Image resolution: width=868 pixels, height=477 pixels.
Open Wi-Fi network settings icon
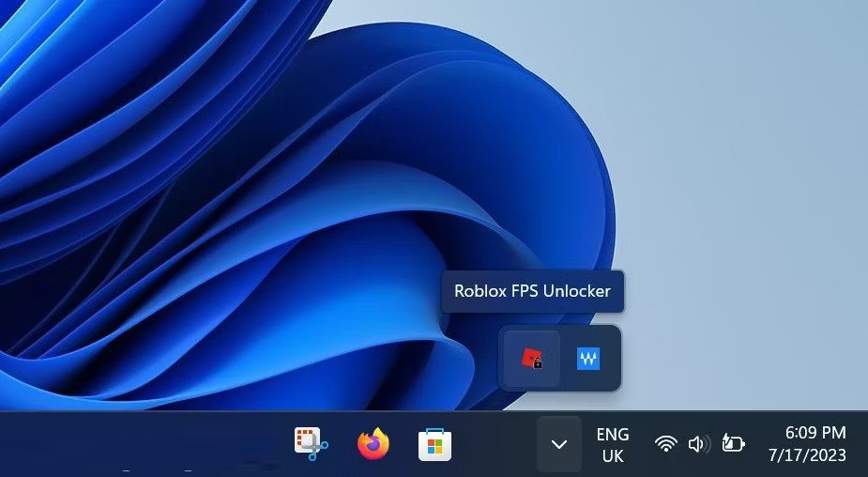click(666, 444)
